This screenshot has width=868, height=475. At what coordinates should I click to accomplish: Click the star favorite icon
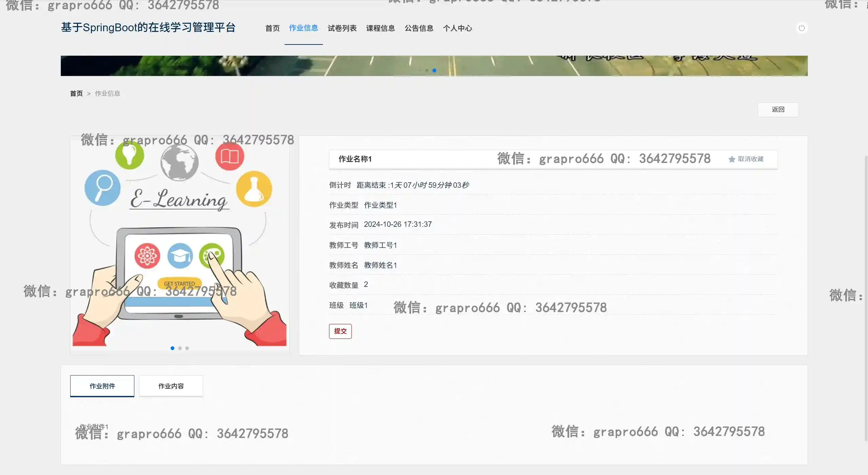pyautogui.click(x=732, y=159)
